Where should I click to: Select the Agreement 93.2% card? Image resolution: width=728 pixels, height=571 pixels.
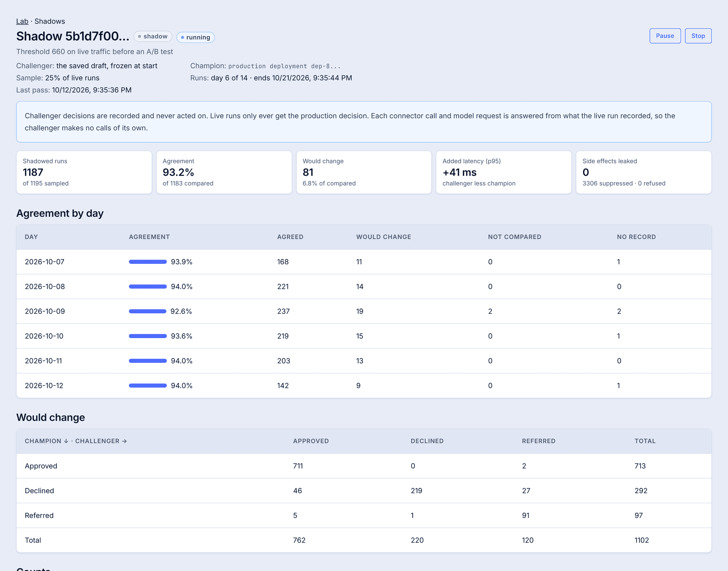(x=224, y=172)
